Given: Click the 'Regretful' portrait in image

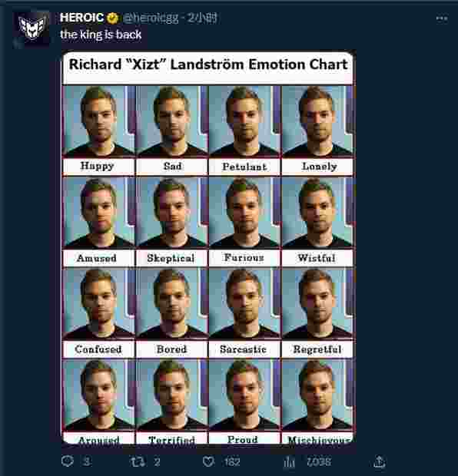Looking at the screenshot, I should point(317,303).
